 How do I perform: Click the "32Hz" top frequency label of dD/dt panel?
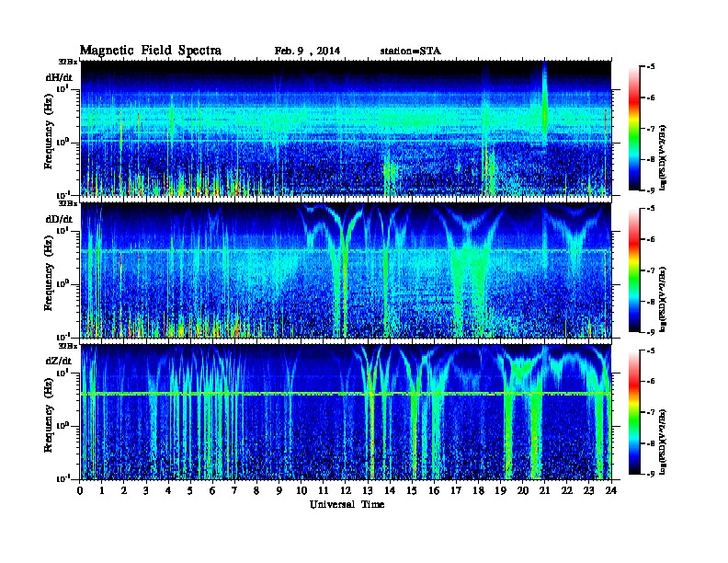pyautogui.click(x=68, y=203)
